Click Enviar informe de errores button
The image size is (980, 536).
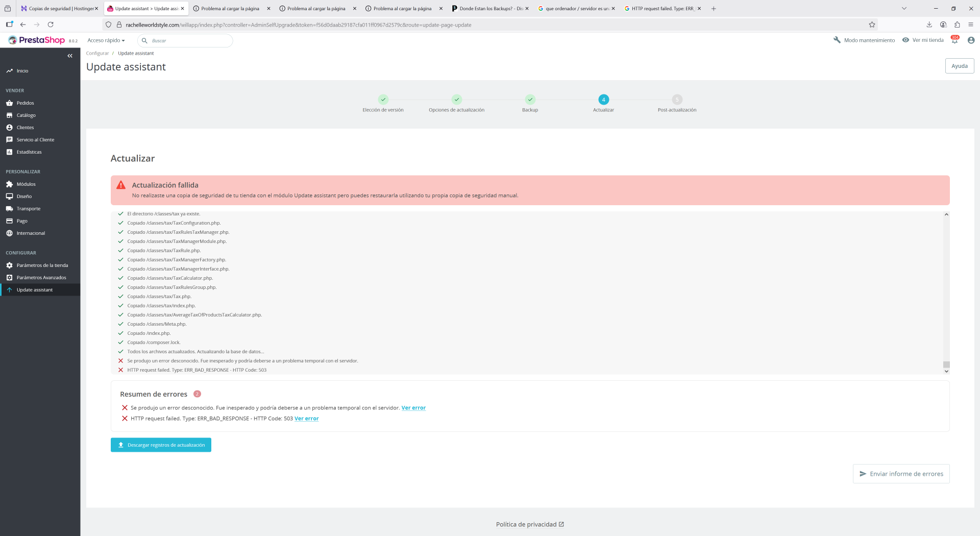[901, 474]
